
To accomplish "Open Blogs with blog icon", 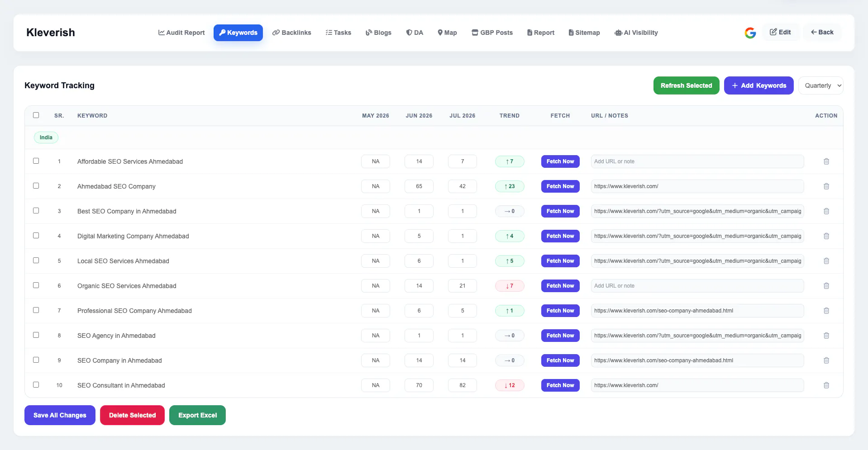I will pyautogui.click(x=378, y=33).
